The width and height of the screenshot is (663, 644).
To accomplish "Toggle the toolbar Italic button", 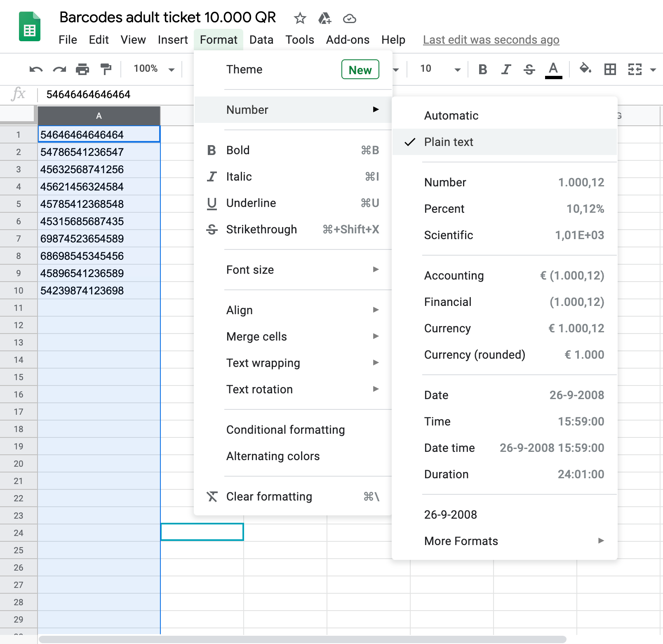I will point(506,69).
